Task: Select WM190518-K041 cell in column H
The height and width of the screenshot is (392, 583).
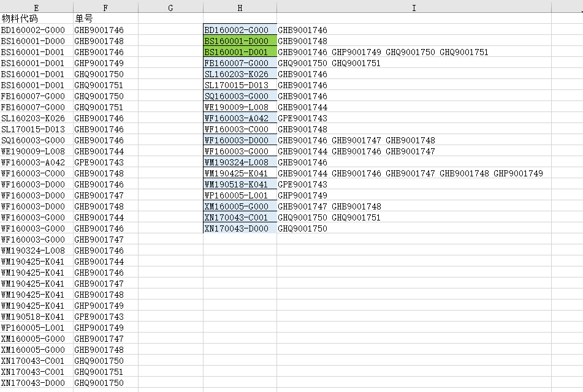Action: pyautogui.click(x=240, y=184)
